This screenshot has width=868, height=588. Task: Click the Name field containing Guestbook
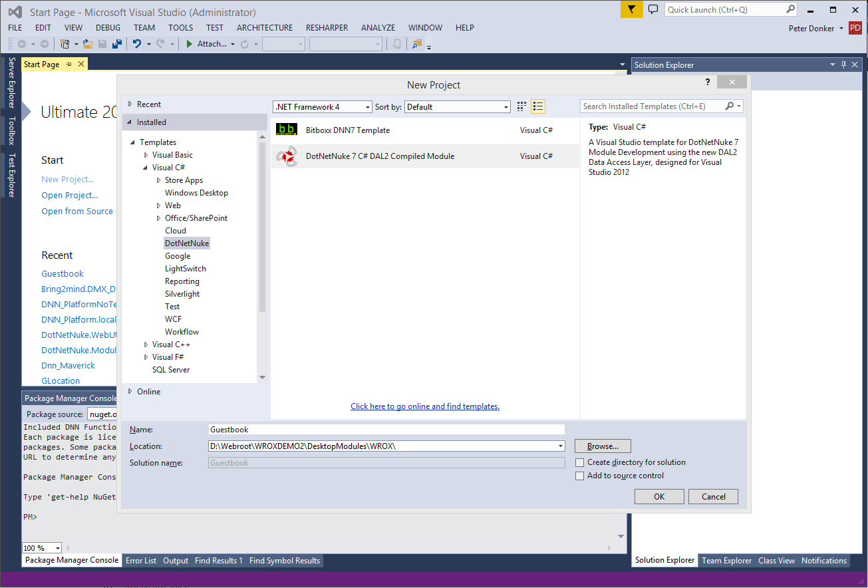[386, 430]
